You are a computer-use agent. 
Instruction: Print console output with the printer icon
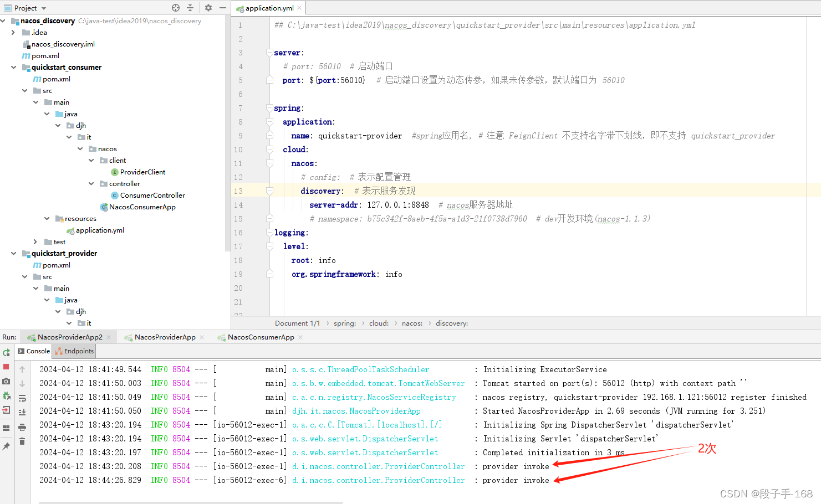tap(22, 427)
